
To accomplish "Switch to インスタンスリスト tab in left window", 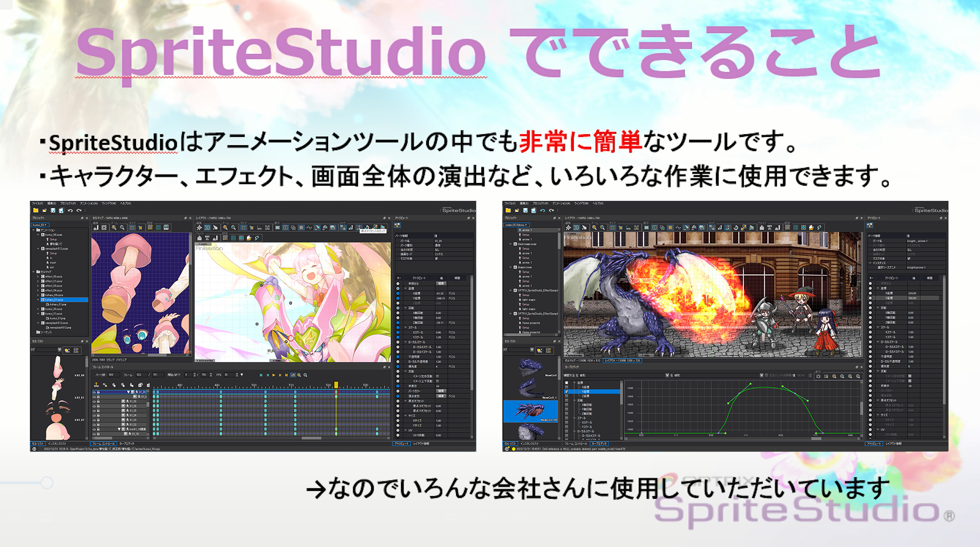I will click(x=57, y=444).
